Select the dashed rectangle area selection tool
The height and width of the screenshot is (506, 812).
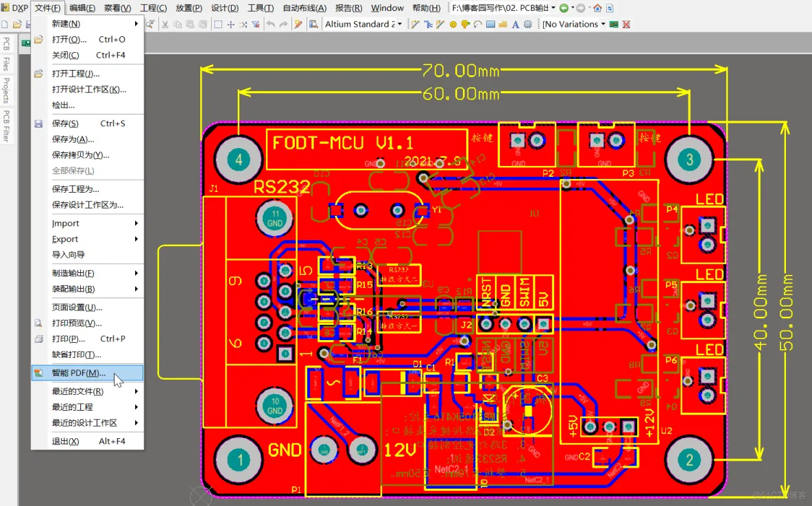click(x=218, y=25)
